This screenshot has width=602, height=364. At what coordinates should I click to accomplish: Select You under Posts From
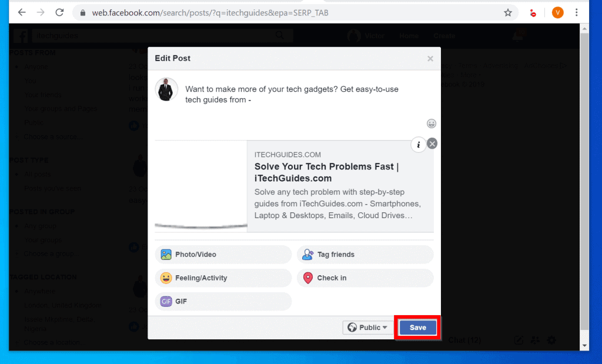31,81
